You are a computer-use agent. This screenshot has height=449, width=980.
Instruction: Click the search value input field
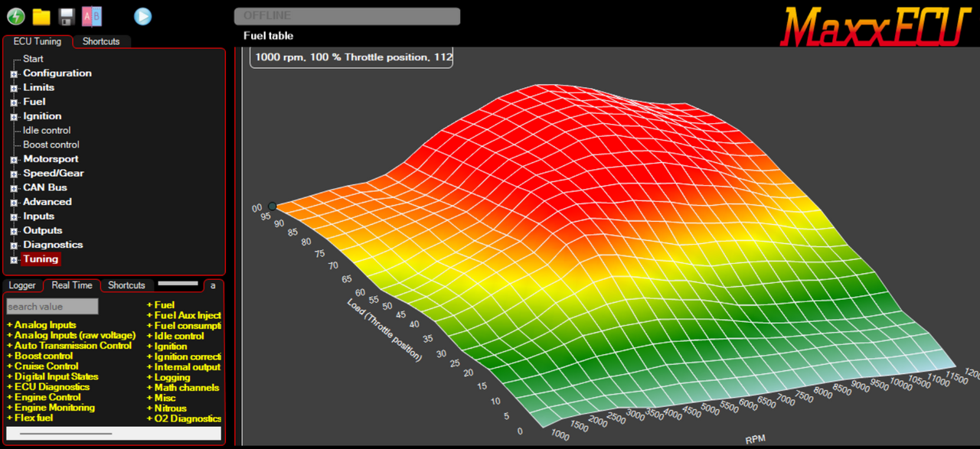pyautogui.click(x=52, y=307)
